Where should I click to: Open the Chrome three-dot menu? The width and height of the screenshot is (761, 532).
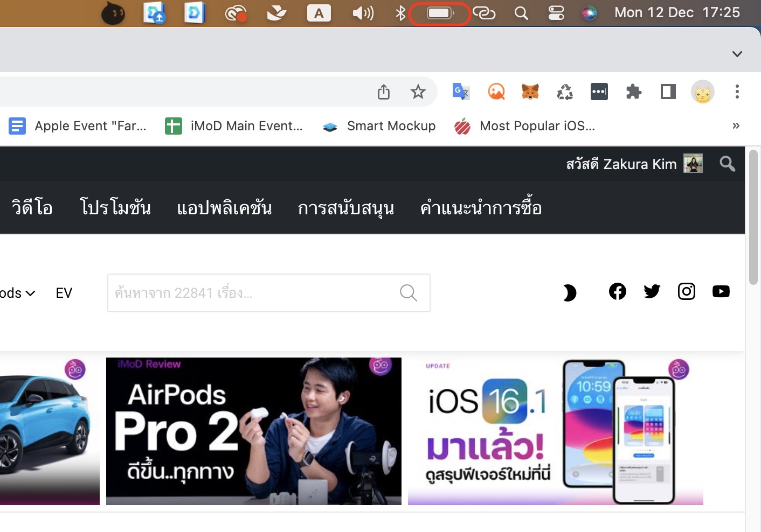coord(737,92)
